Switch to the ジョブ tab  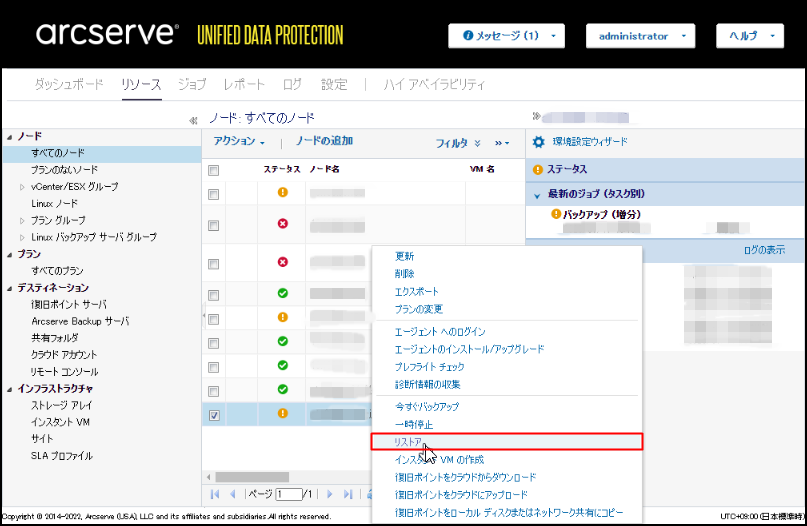coord(192,84)
